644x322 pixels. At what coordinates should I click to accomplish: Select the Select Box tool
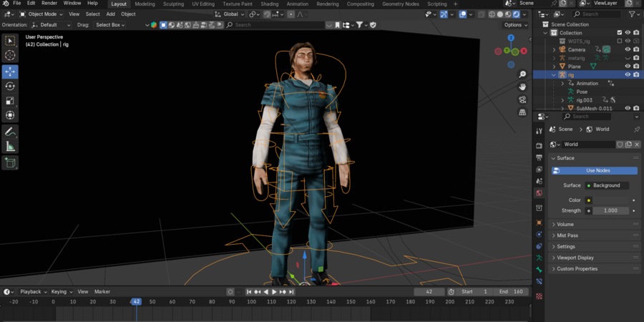[10, 41]
